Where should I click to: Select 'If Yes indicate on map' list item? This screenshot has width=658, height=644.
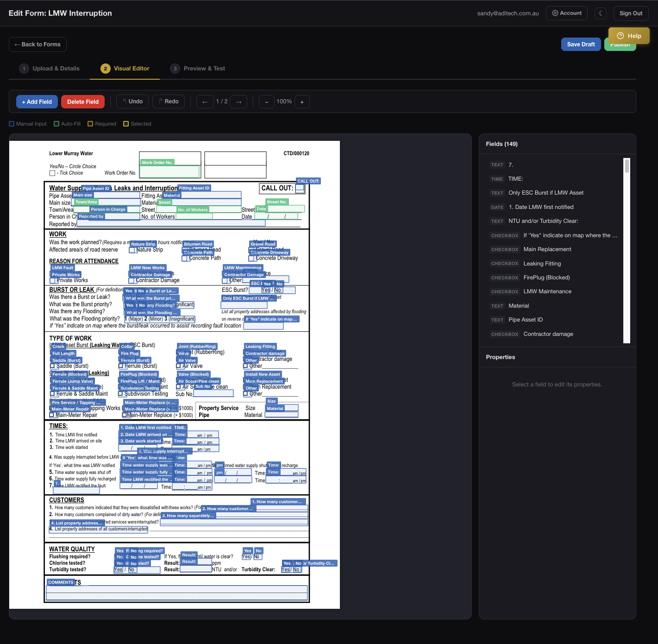tap(553, 235)
